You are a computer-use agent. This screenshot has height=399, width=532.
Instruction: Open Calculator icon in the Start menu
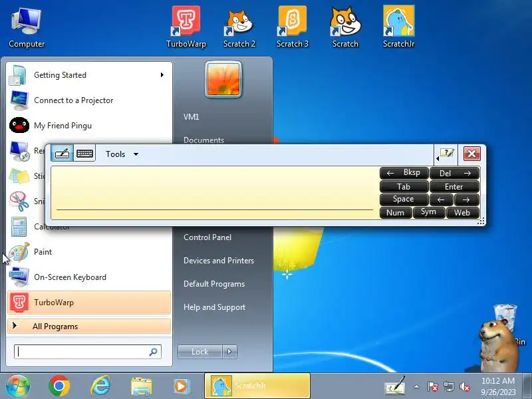click(19, 227)
